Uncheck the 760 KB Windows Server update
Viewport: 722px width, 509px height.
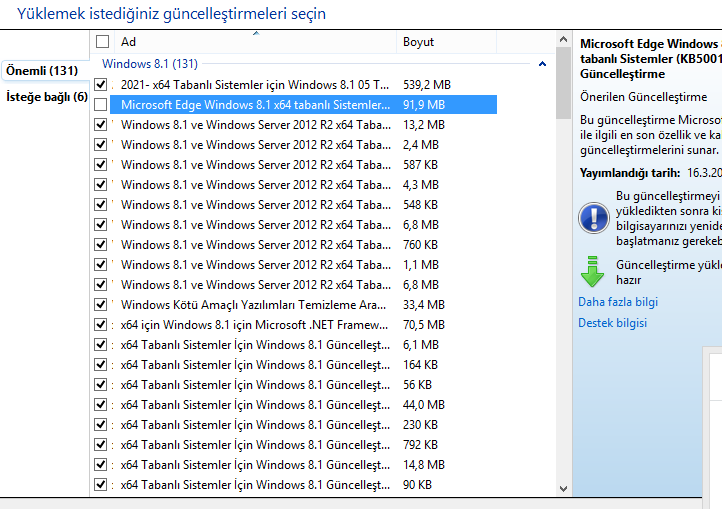100,245
